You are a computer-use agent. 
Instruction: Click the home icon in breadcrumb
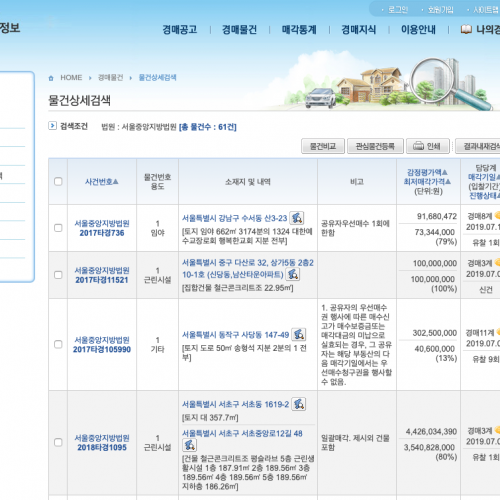pos(51,78)
